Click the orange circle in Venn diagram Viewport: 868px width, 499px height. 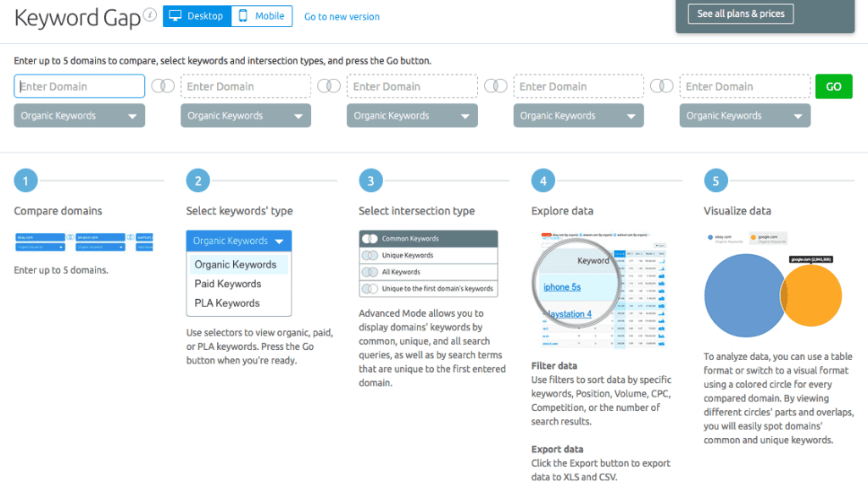click(x=815, y=297)
